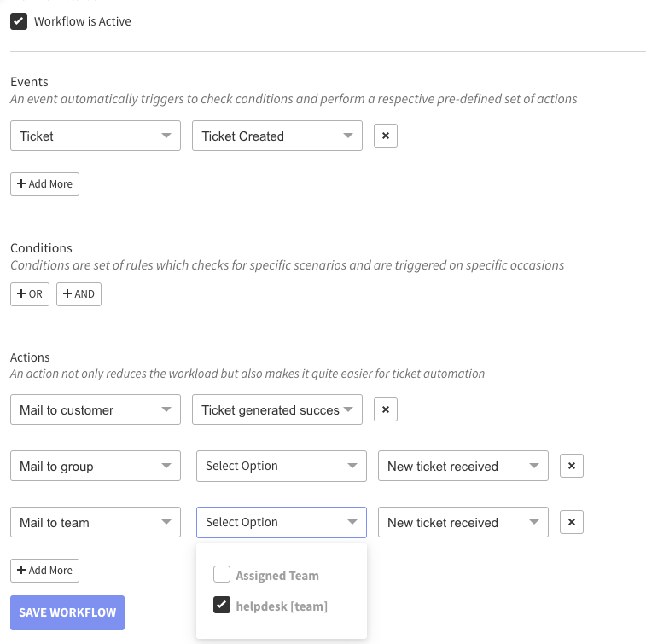
Task: Remove the Mail to group action row
Action: coord(571,467)
